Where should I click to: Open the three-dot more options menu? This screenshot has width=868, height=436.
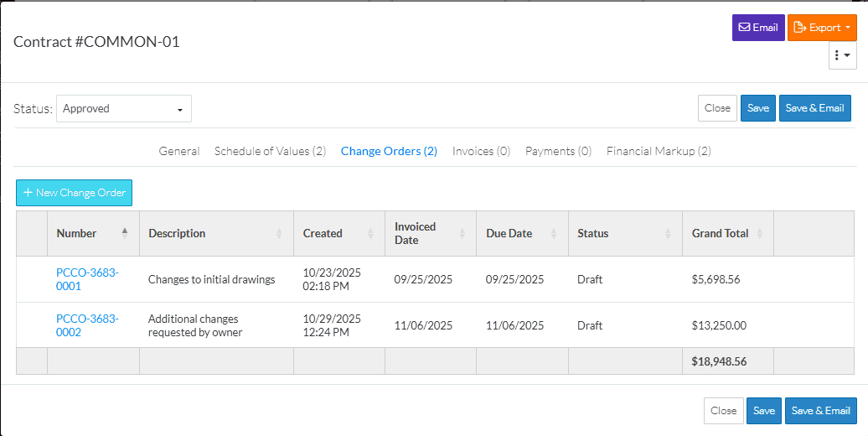(x=842, y=55)
